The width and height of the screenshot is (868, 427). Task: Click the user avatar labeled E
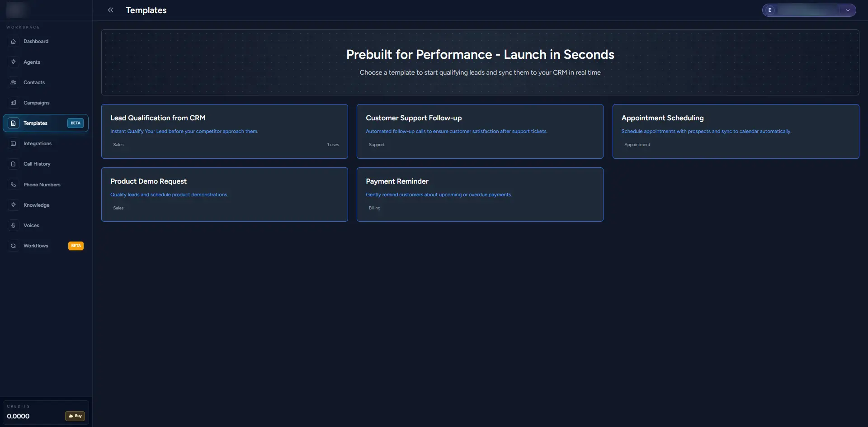point(770,10)
